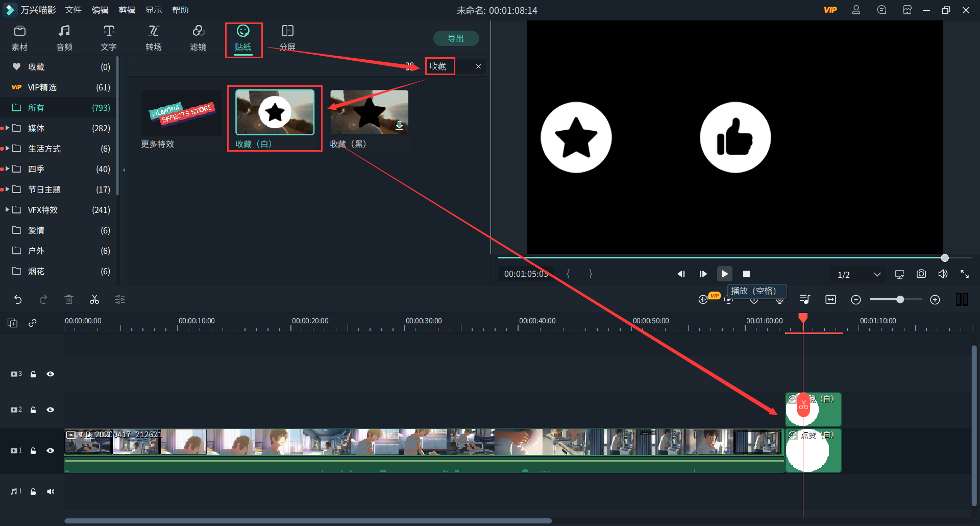Toggle lock on video track 1
The image size is (980, 526).
33,450
